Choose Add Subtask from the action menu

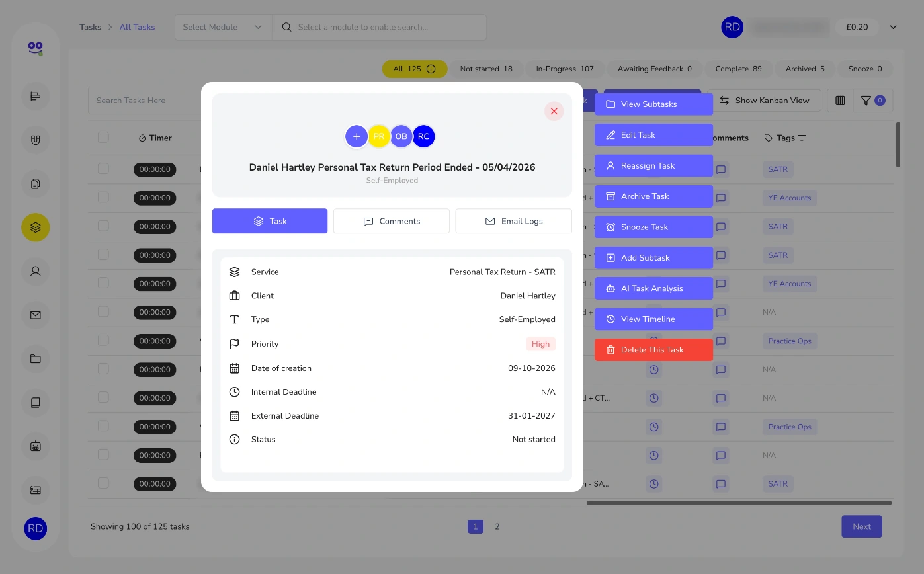point(653,258)
